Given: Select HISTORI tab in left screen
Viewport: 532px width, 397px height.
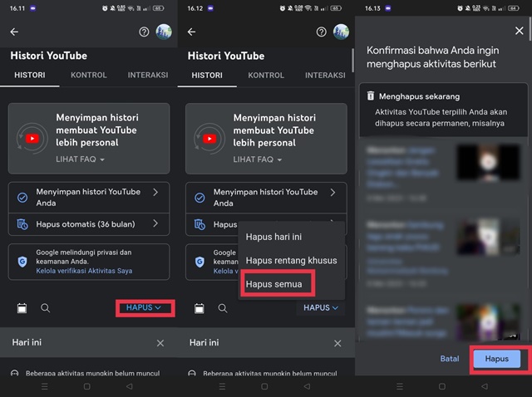Looking at the screenshot, I should click(x=30, y=75).
